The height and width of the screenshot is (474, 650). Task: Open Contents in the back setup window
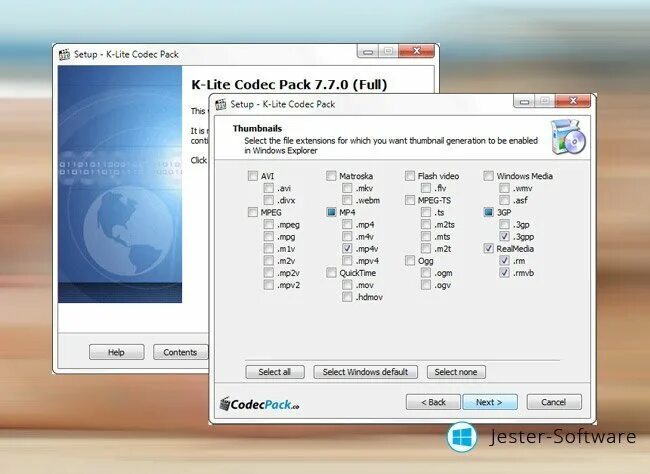click(x=180, y=352)
